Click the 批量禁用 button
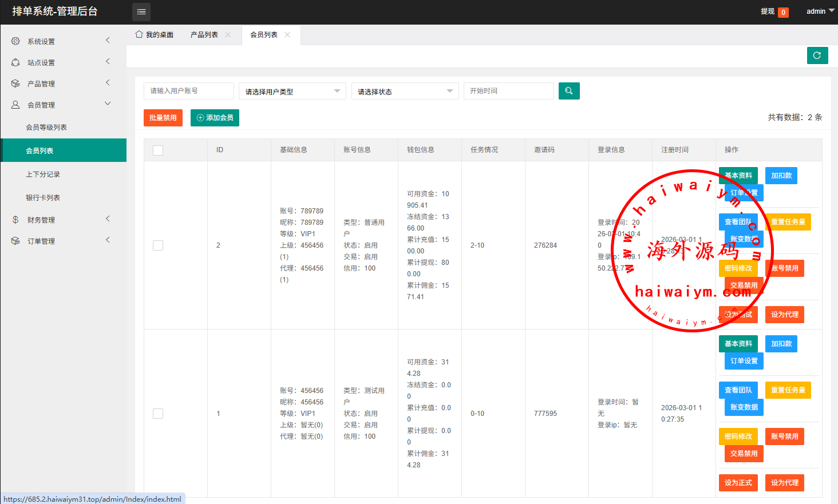 point(163,118)
